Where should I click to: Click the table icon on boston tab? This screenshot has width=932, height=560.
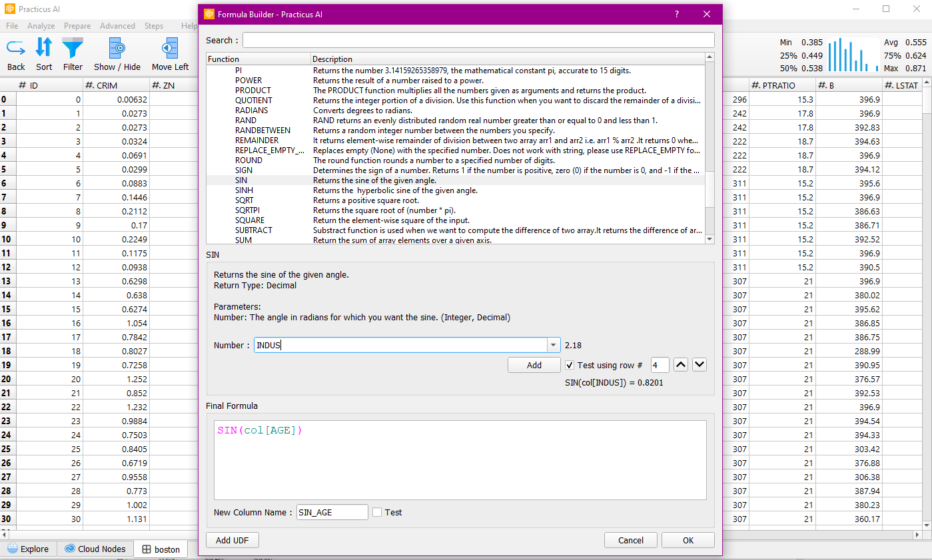(147, 549)
